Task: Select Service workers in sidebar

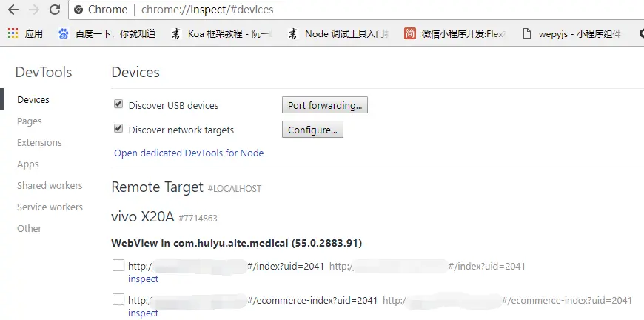Action: click(50, 207)
